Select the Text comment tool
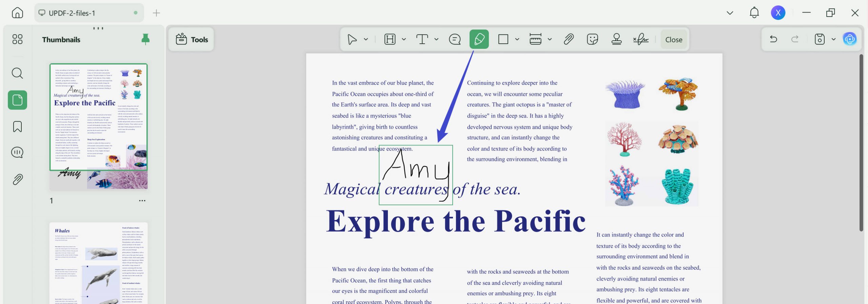This screenshot has width=868, height=304. (422, 39)
